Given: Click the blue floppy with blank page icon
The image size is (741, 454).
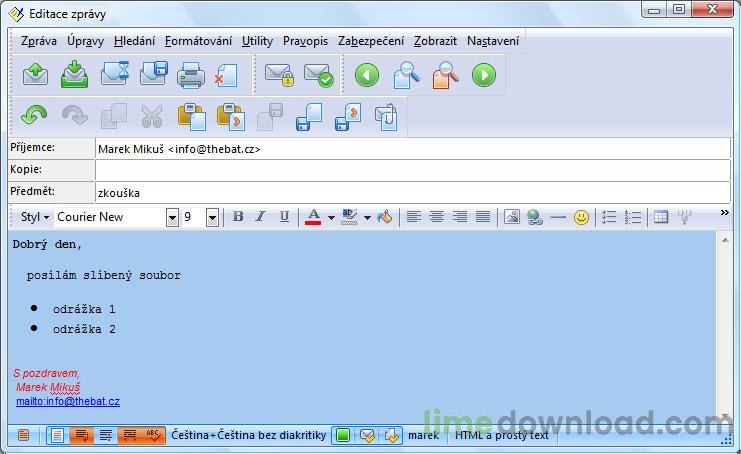Looking at the screenshot, I should click(x=309, y=117).
